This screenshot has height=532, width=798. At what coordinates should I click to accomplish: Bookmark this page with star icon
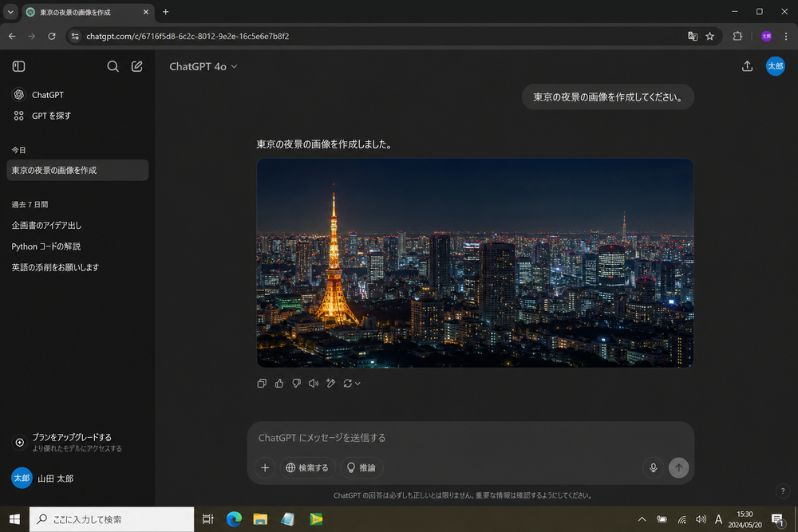(x=710, y=36)
